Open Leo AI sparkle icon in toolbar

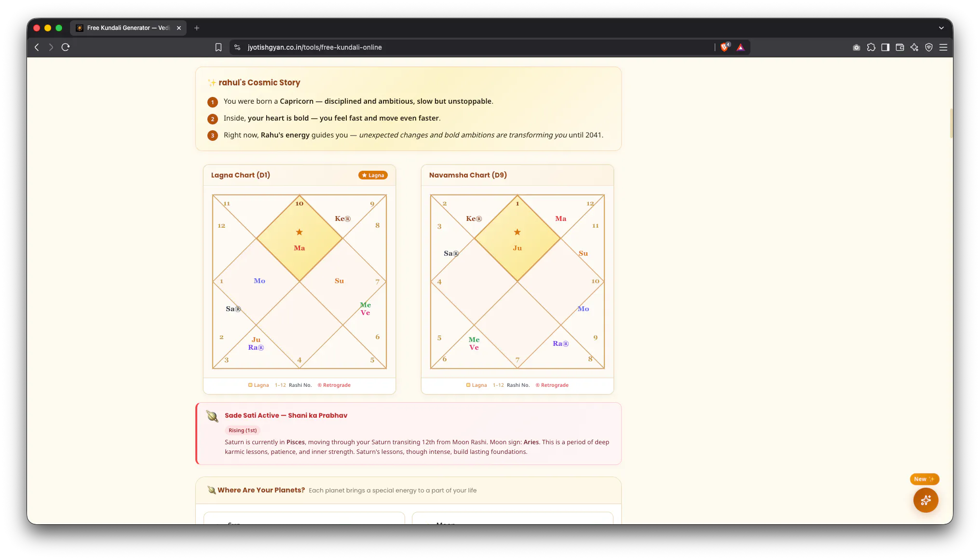[914, 47]
